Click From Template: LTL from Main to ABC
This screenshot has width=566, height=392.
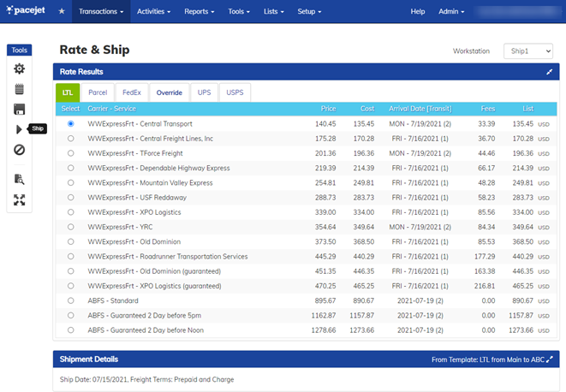coord(488,359)
